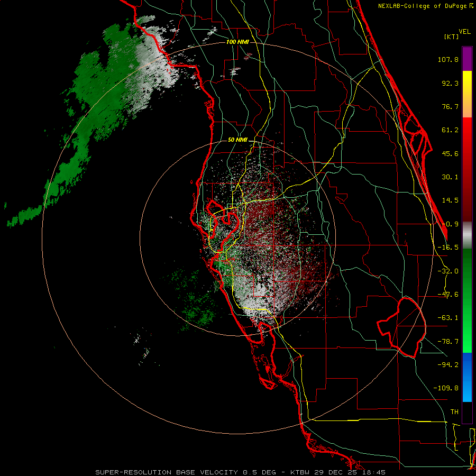Select the 76.7 velocity value
This screenshot has width=476, height=476.
[x=450, y=106]
